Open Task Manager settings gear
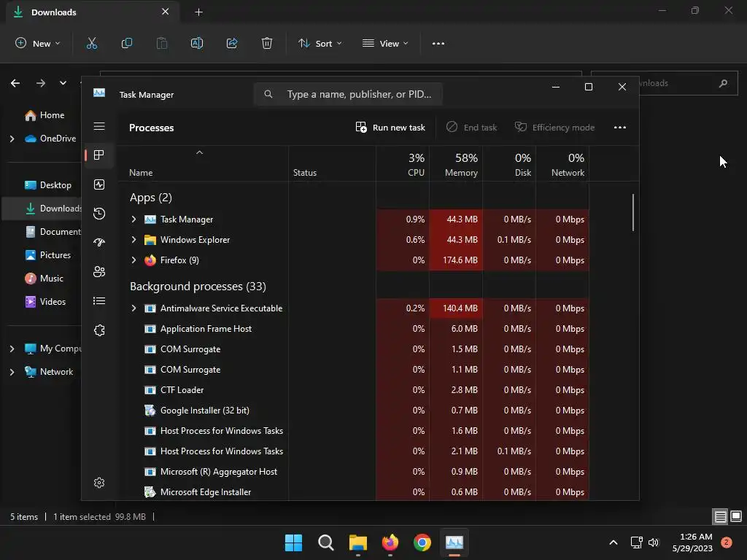The height and width of the screenshot is (560, 747). click(99, 483)
